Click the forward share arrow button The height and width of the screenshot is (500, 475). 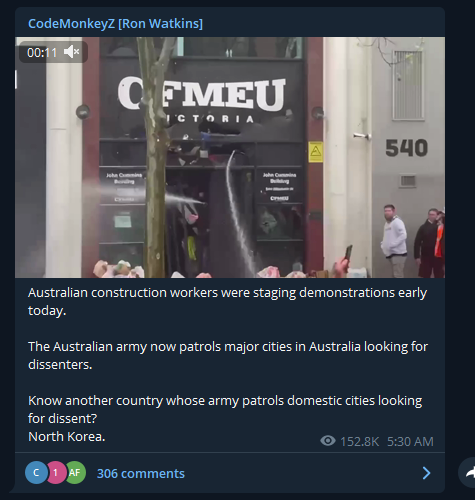pyautogui.click(x=469, y=473)
